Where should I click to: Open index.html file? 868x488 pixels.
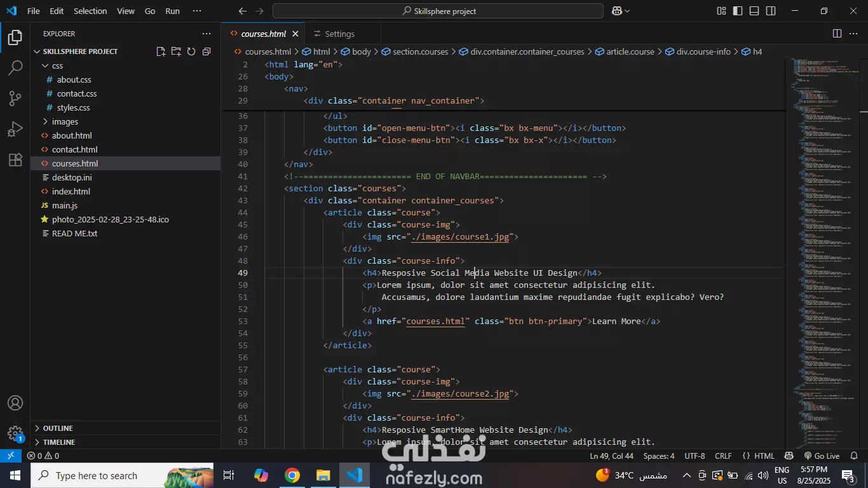(x=71, y=191)
